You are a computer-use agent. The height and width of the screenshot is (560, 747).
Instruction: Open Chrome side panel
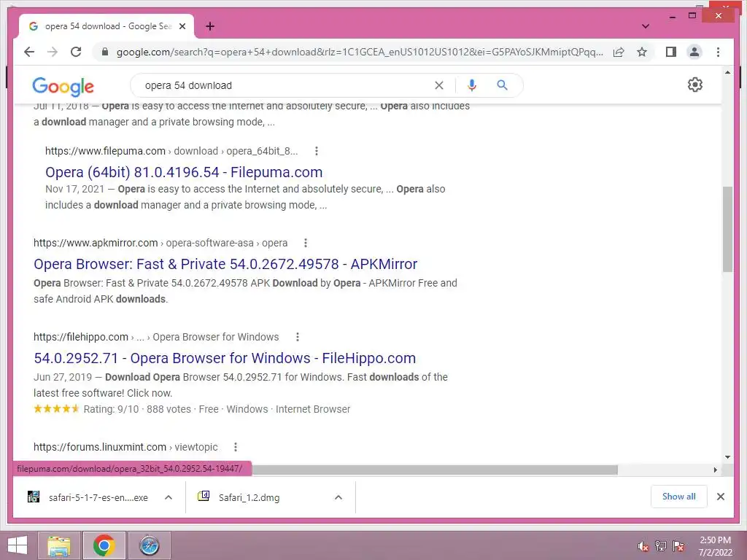tap(671, 52)
